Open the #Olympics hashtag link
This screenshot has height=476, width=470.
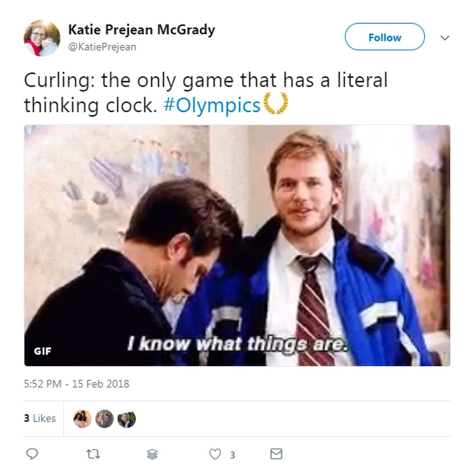click(x=212, y=105)
